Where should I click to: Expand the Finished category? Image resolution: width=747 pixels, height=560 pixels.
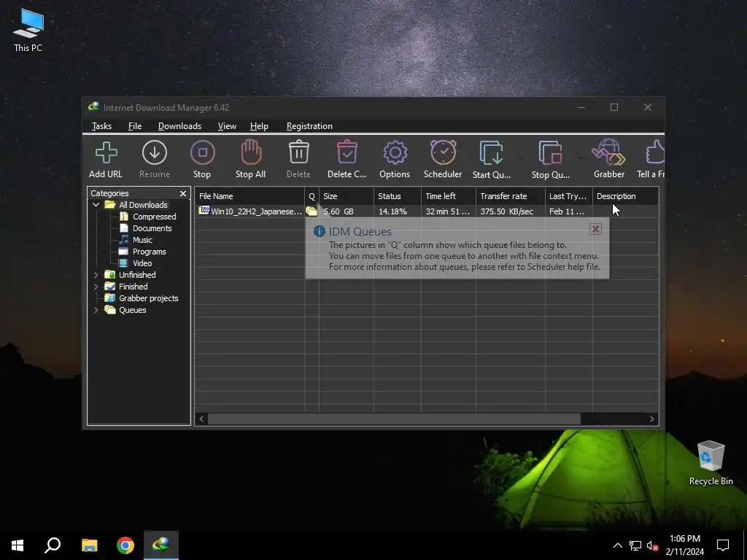96,287
